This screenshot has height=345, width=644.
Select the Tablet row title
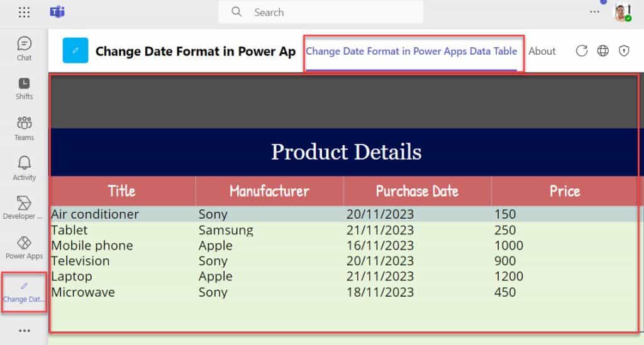pos(69,230)
